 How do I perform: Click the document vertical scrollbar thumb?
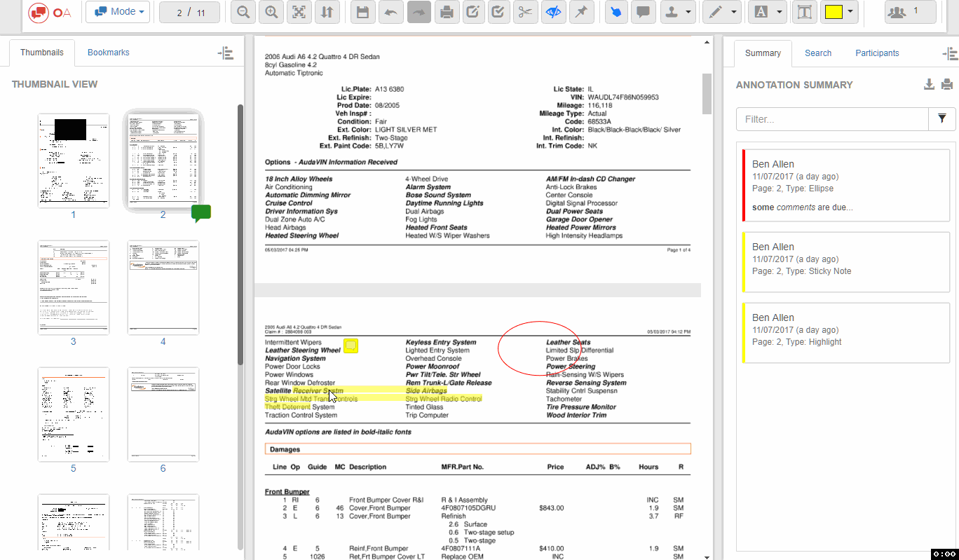coord(707,93)
